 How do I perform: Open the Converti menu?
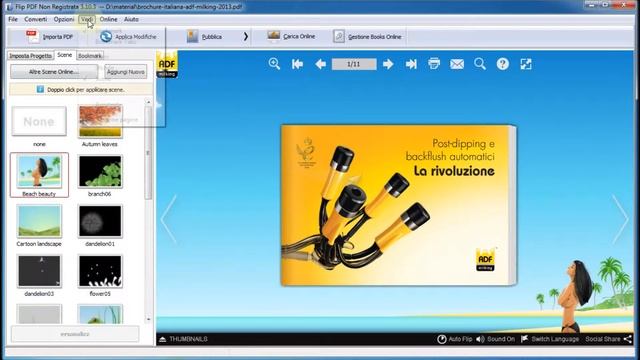point(36,19)
